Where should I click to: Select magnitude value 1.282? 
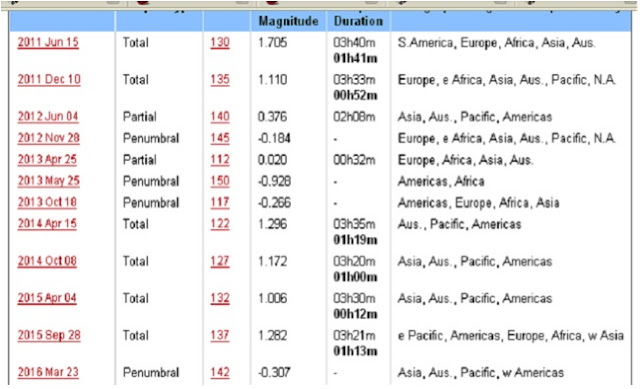point(273,336)
